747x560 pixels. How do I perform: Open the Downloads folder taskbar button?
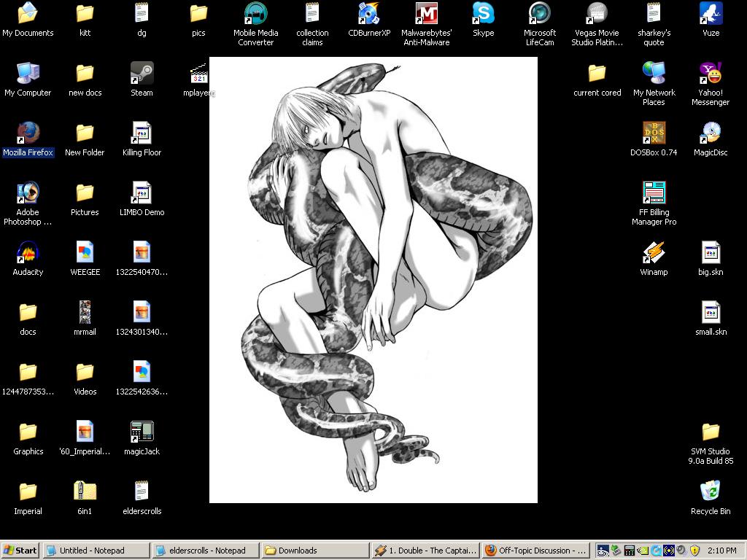point(315,551)
